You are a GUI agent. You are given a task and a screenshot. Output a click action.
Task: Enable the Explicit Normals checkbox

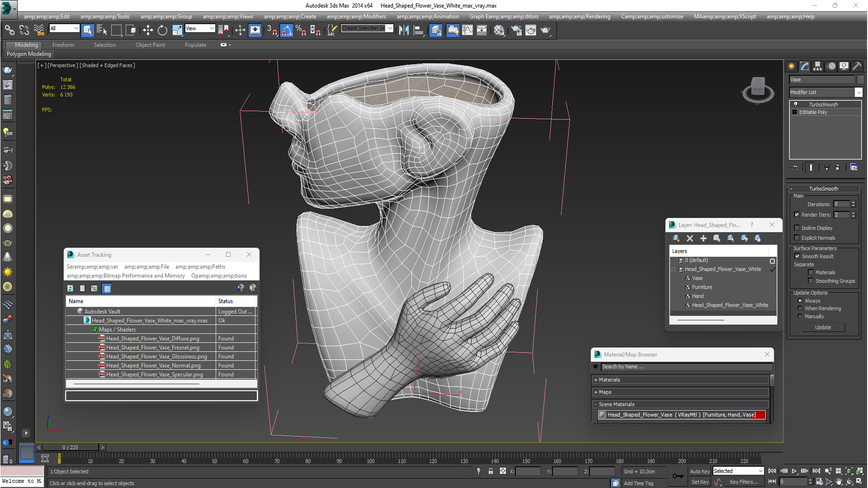point(797,238)
